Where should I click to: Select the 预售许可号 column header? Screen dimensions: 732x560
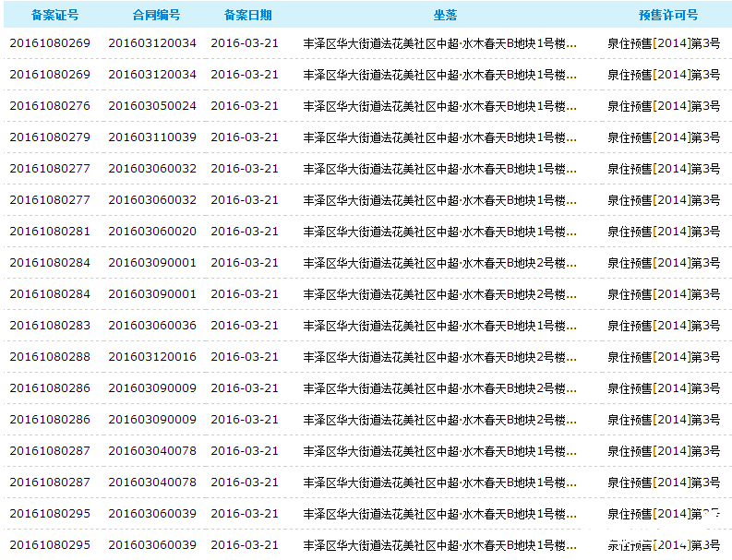668,15
